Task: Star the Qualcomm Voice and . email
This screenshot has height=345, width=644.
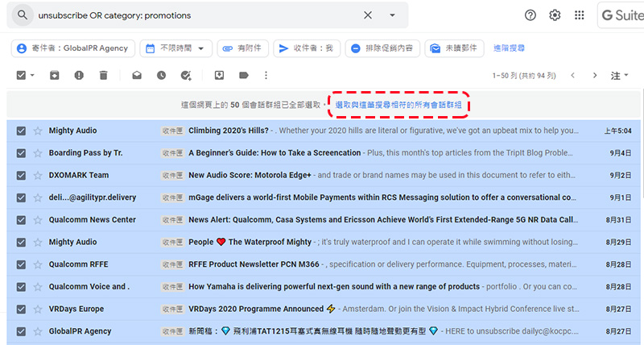Action: pyautogui.click(x=38, y=287)
